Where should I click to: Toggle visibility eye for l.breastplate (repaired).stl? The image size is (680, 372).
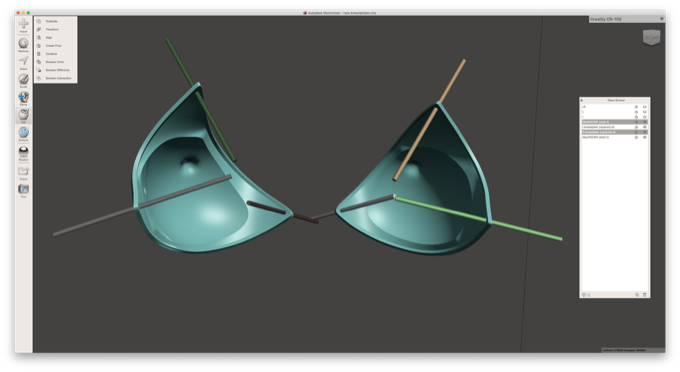pyautogui.click(x=645, y=127)
